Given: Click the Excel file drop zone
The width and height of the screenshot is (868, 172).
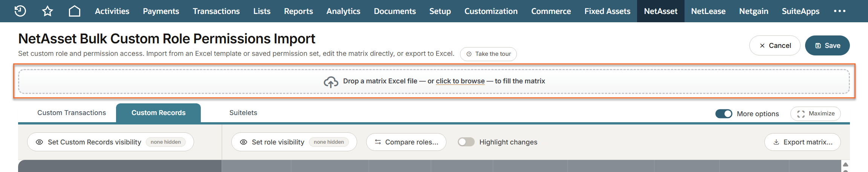Looking at the screenshot, I should [x=434, y=81].
